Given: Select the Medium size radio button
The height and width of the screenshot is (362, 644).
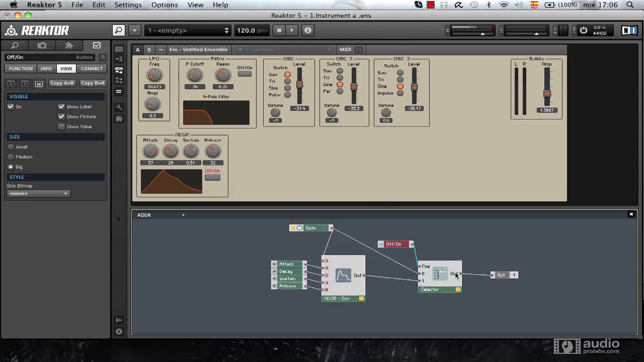Looking at the screenshot, I should [x=10, y=157].
